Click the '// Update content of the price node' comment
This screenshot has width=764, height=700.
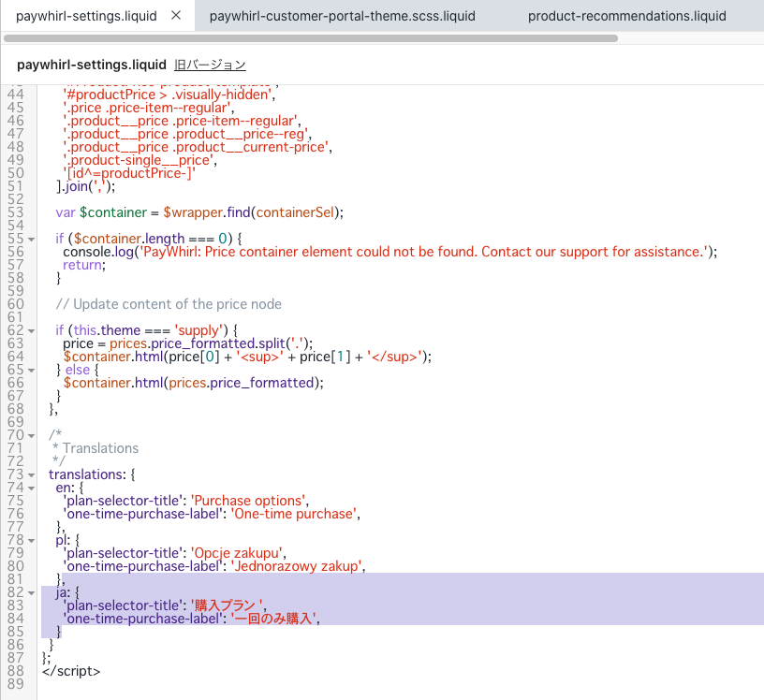pyautogui.click(x=169, y=304)
